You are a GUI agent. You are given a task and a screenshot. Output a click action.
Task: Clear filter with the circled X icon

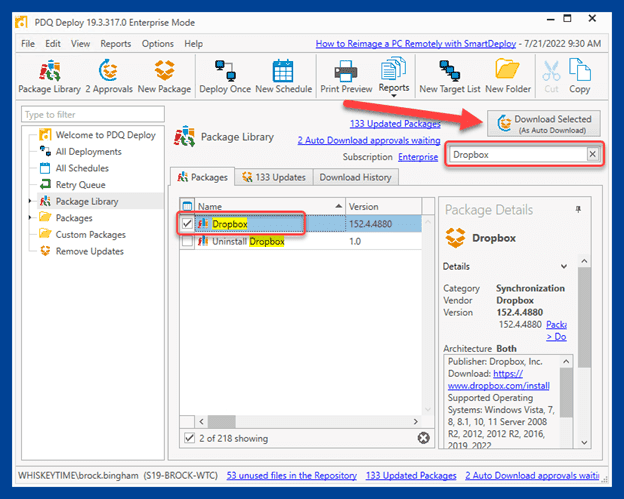tap(424, 438)
